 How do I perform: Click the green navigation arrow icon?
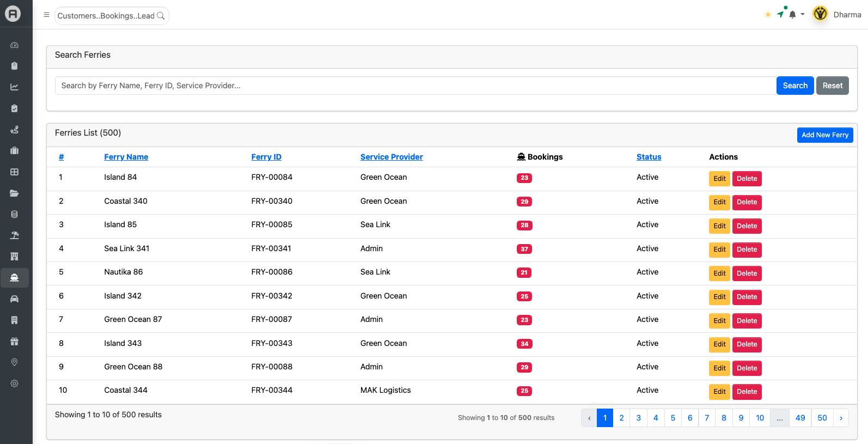(x=781, y=14)
